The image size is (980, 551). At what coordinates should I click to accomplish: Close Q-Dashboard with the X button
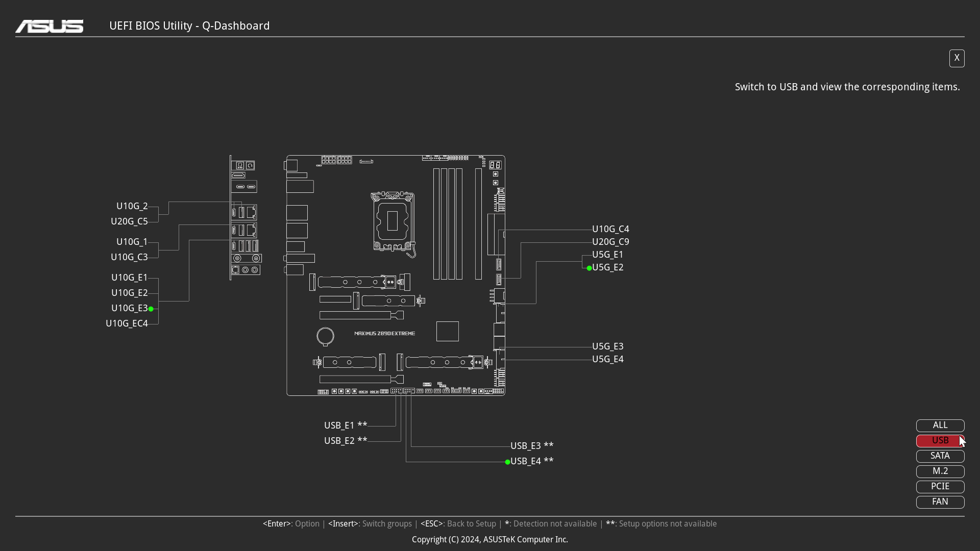(957, 58)
